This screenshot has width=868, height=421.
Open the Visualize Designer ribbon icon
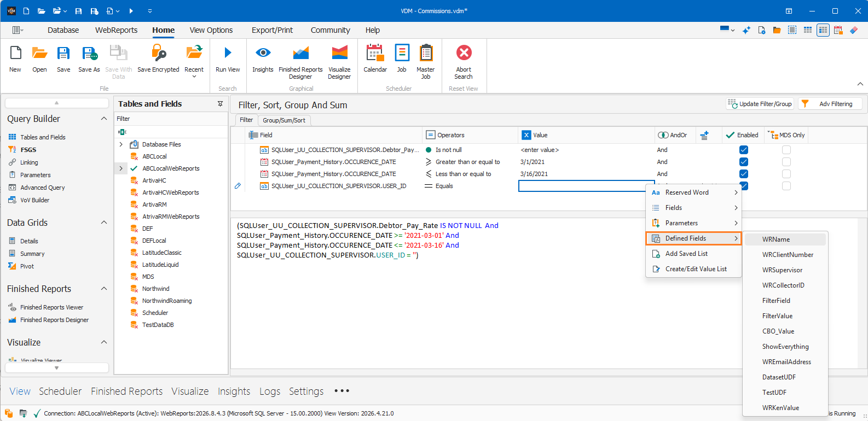339,53
